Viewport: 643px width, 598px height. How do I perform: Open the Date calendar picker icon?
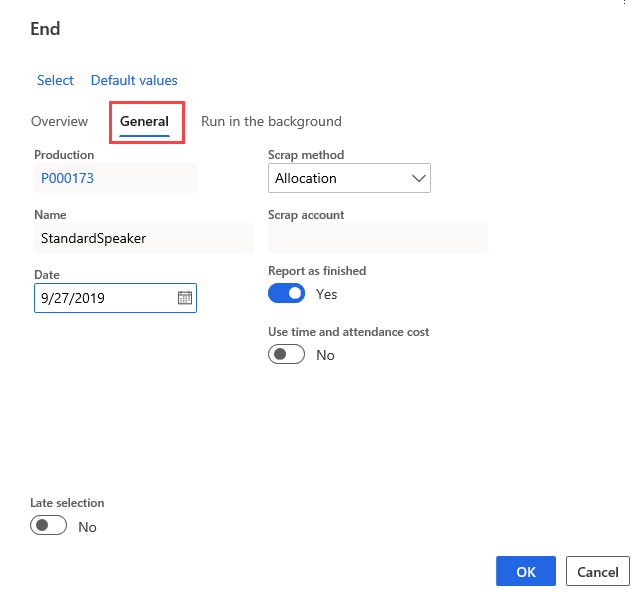[185, 298]
